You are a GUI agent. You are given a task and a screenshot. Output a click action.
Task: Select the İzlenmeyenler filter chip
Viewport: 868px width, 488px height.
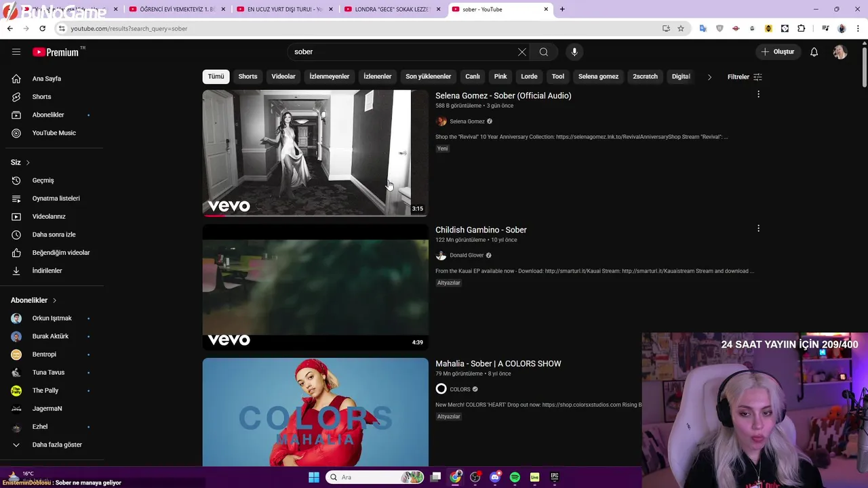330,77
